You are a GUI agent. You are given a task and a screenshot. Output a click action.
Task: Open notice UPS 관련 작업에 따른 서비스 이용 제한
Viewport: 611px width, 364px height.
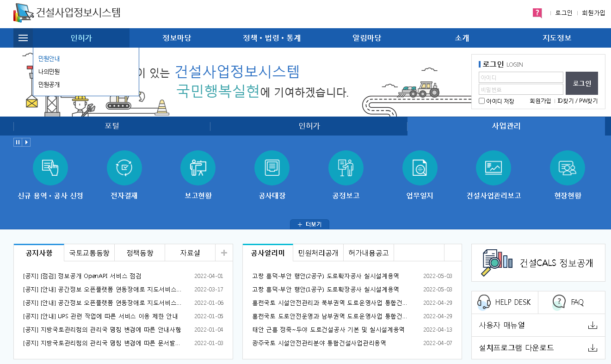(100, 316)
